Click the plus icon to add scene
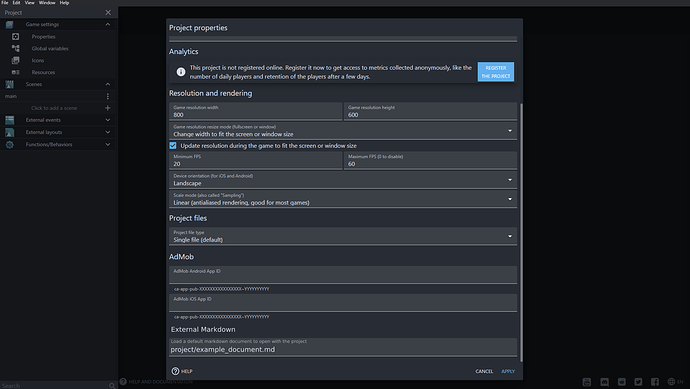The height and width of the screenshot is (389, 690). coord(108,108)
